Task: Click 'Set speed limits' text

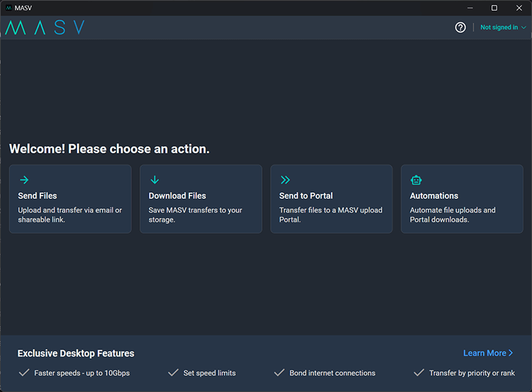Action: click(x=209, y=373)
